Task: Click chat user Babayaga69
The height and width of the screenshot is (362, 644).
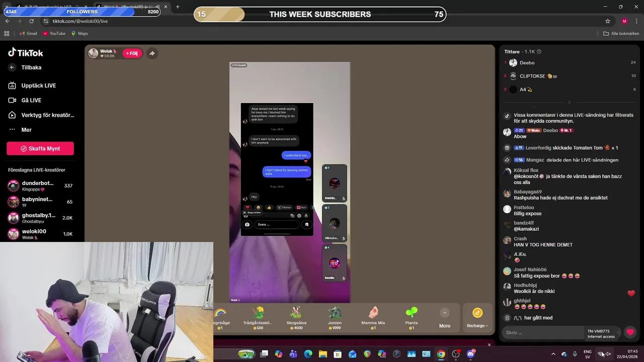Action: click(527, 192)
